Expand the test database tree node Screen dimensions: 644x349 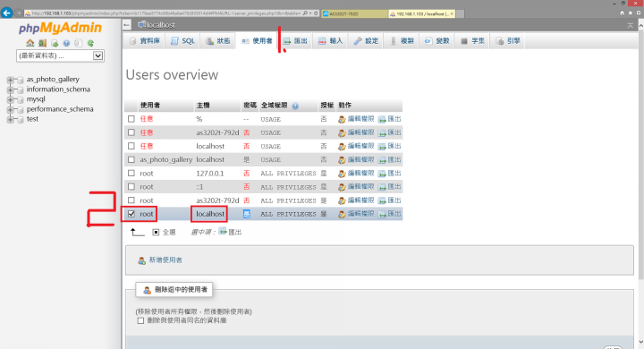point(10,119)
